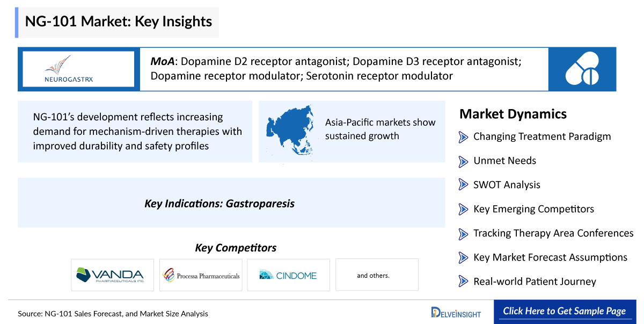This screenshot has width=644, height=324.
Task: Click arrow icon beside Unmet Needs
Action: (x=463, y=161)
